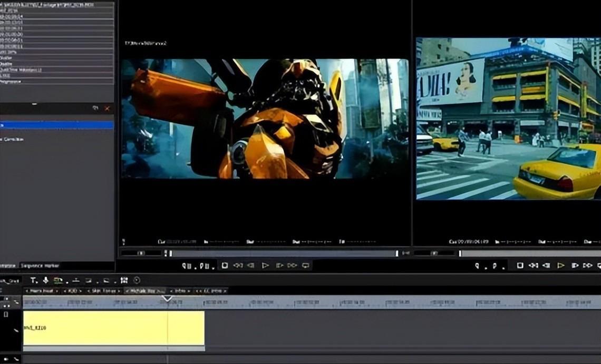The image size is (601, 364).
Task: Step to previous frame in right recorder monitor
Action: pos(546,265)
